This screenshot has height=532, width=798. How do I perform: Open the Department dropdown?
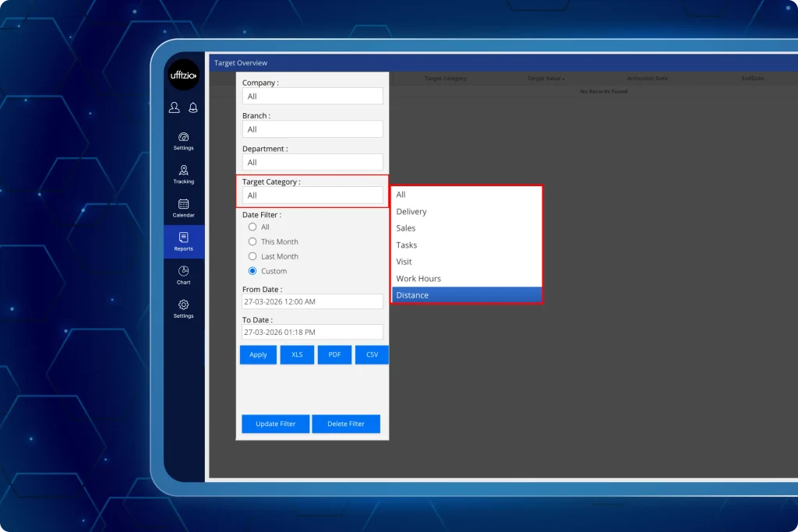(312, 162)
